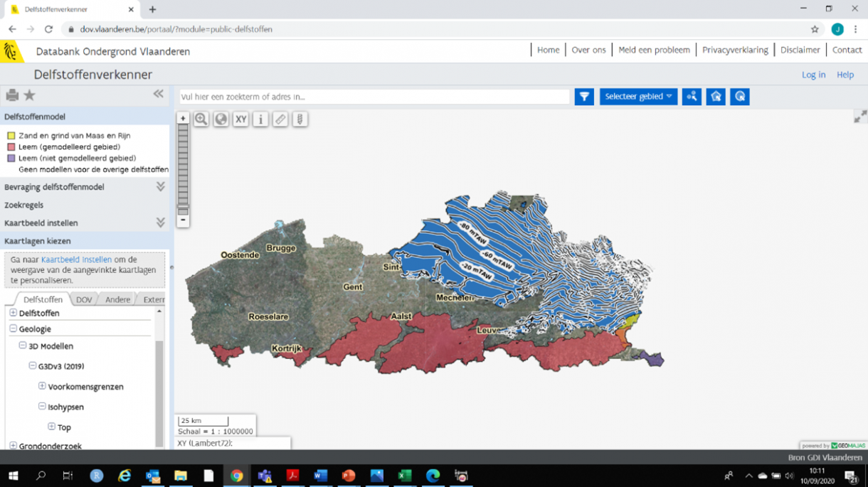
Task: Open the Andere layers tab
Action: [x=117, y=300]
